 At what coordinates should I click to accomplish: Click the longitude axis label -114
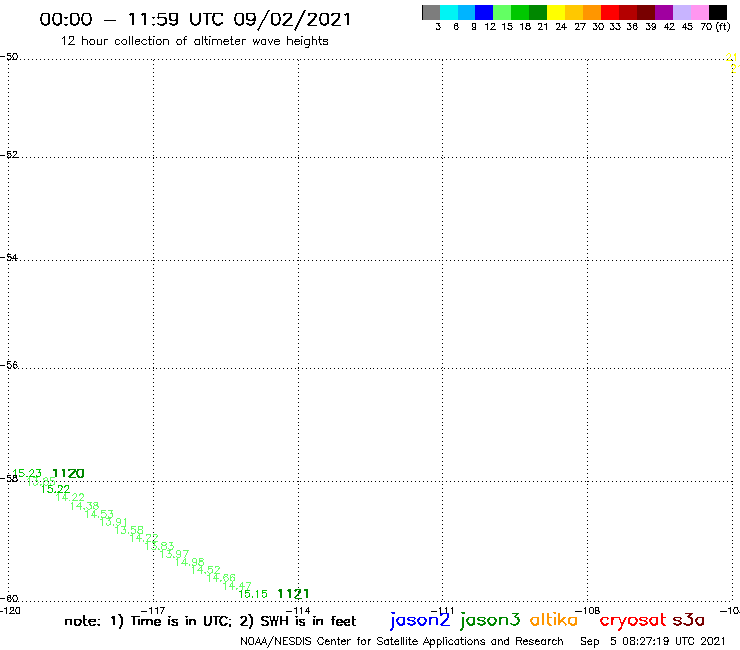298,610
